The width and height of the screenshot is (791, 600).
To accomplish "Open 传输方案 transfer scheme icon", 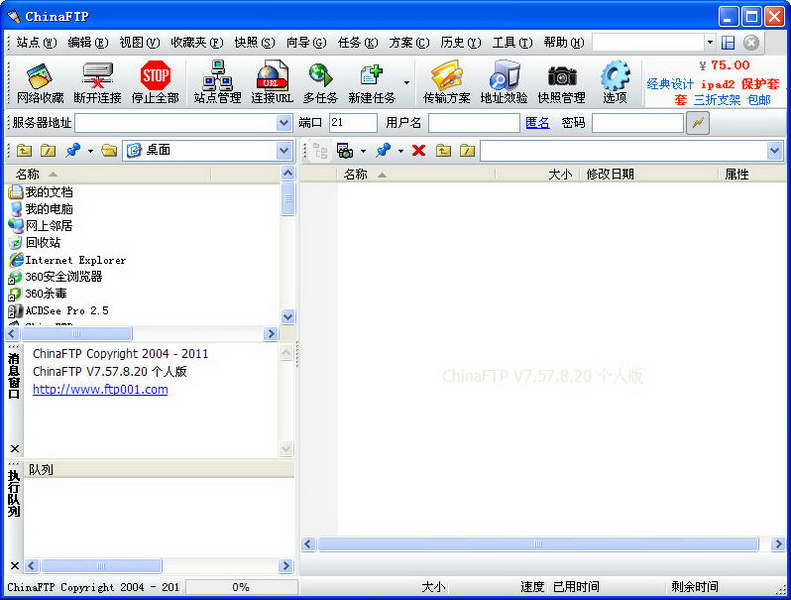I will click(446, 83).
